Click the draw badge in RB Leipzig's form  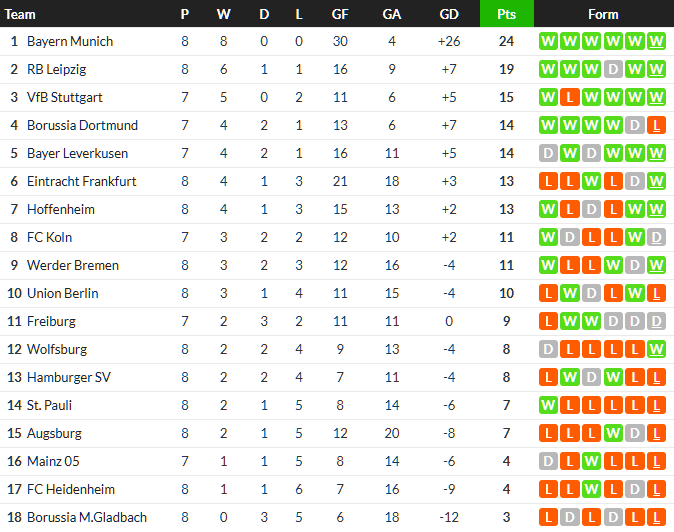click(613, 69)
